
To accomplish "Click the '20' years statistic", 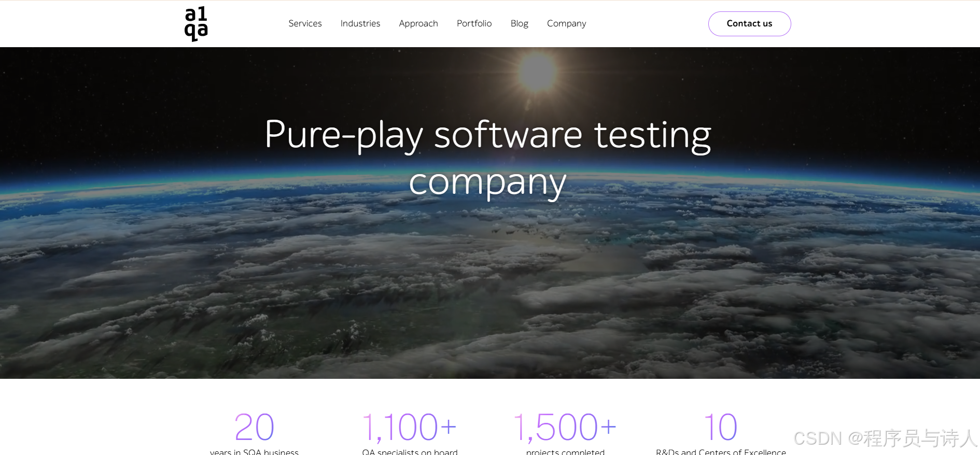I will tap(254, 427).
